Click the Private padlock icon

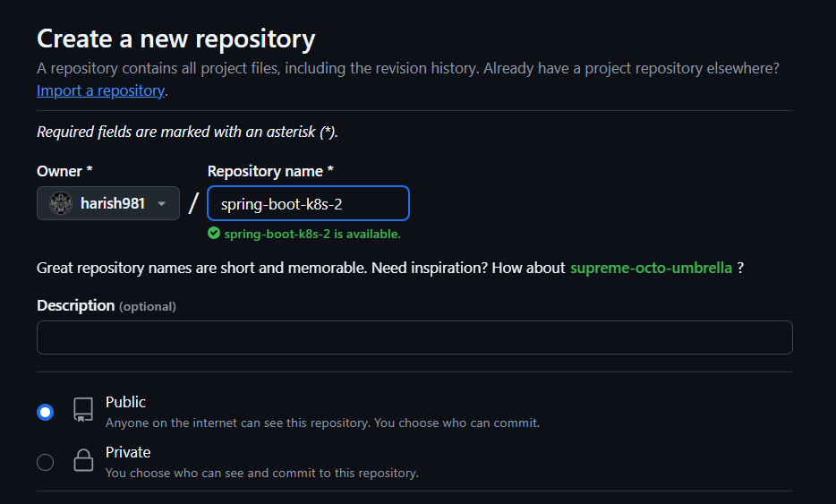coord(83,461)
